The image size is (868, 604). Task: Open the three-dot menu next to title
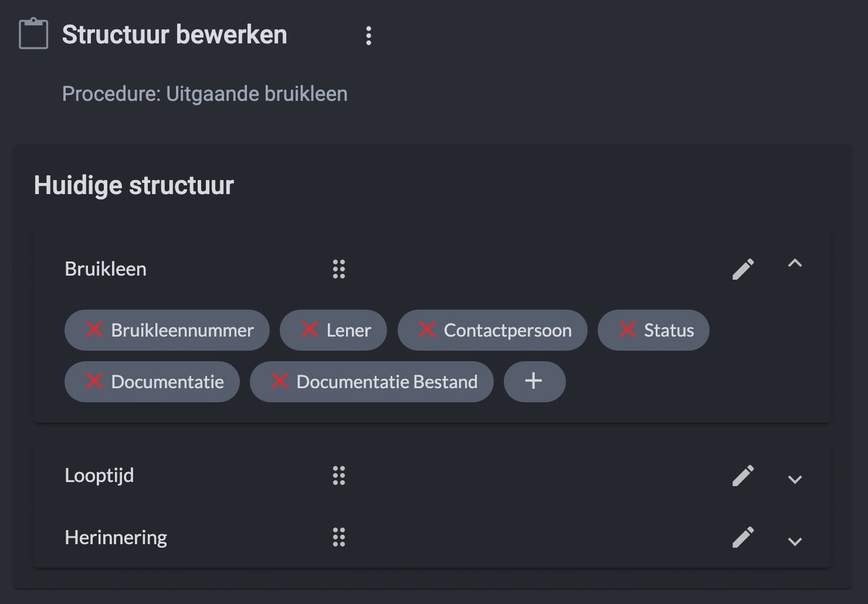pos(368,36)
